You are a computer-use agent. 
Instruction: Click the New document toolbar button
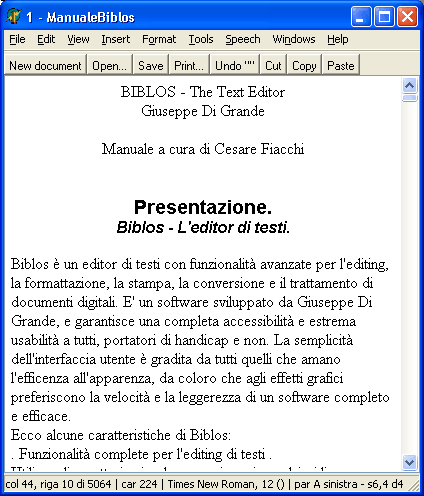click(x=45, y=65)
